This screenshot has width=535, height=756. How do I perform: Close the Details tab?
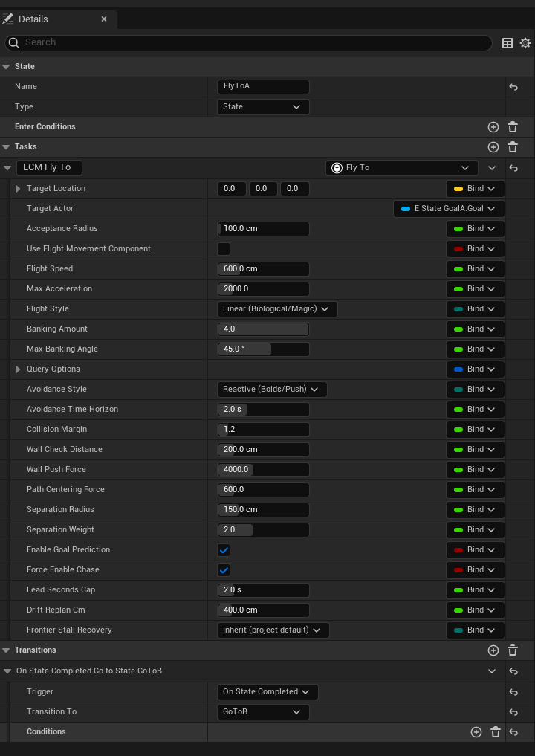click(x=104, y=19)
